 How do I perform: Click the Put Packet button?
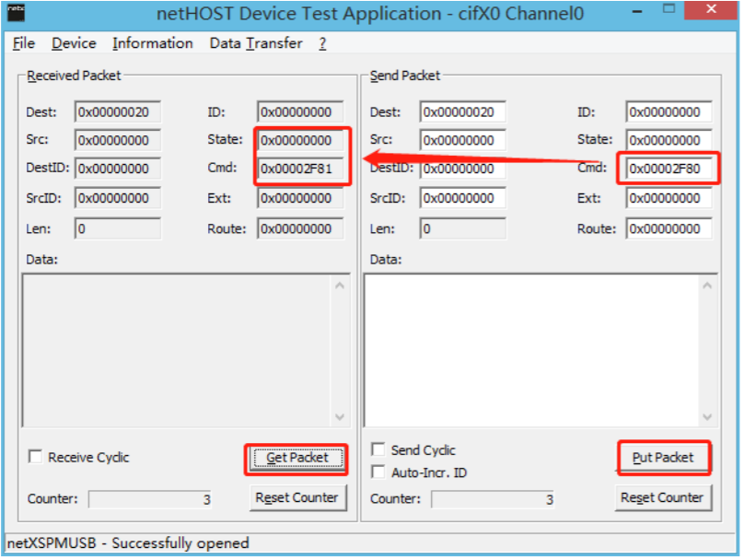(x=663, y=458)
